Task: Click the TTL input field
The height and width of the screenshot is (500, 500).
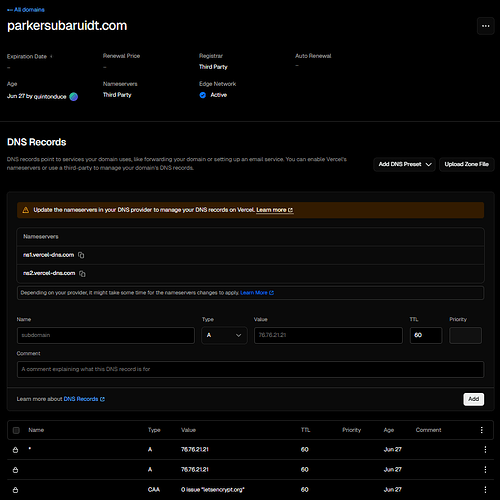Action: pos(426,335)
